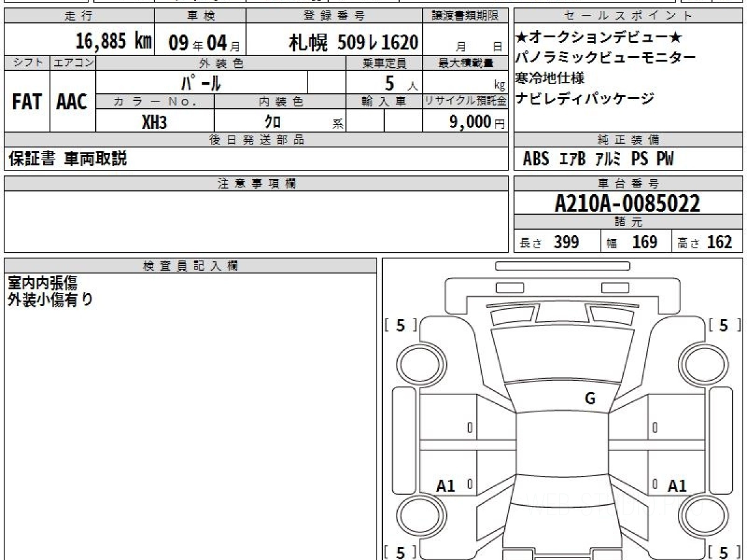Click the 輸入車 header
This screenshot has width=747, height=560.
pyautogui.click(x=384, y=101)
